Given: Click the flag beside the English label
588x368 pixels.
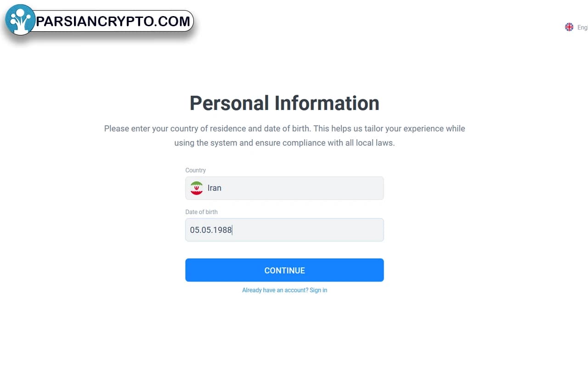Looking at the screenshot, I should (x=569, y=27).
